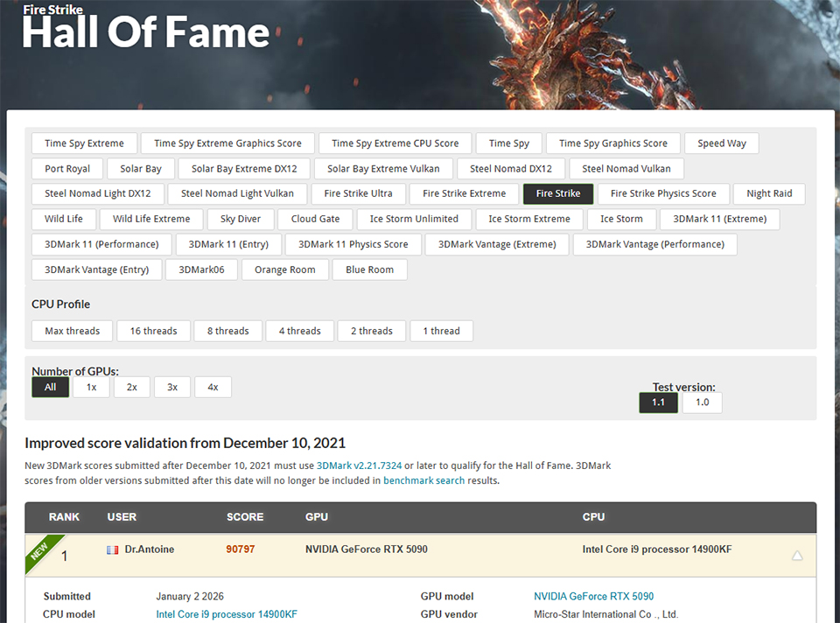The width and height of the screenshot is (840, 623).
Task: Select the Port Royal benchmark filter
Action: [x=67, y=168]
